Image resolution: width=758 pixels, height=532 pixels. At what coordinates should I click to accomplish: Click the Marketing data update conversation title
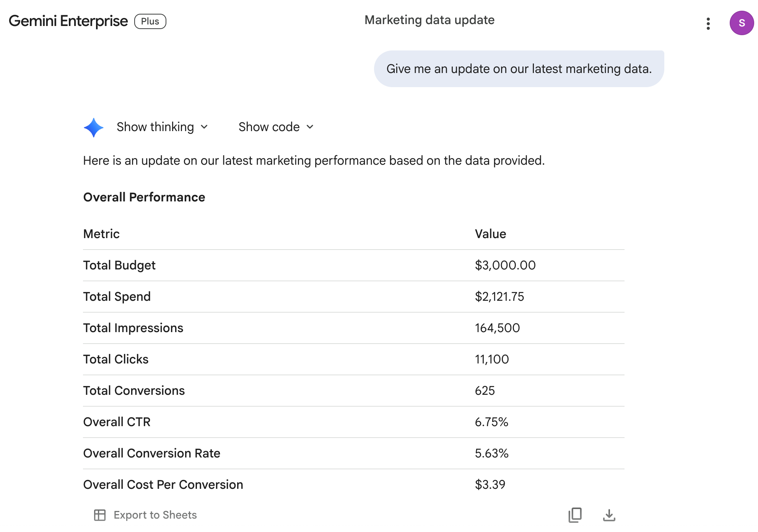tap(429, 20)
